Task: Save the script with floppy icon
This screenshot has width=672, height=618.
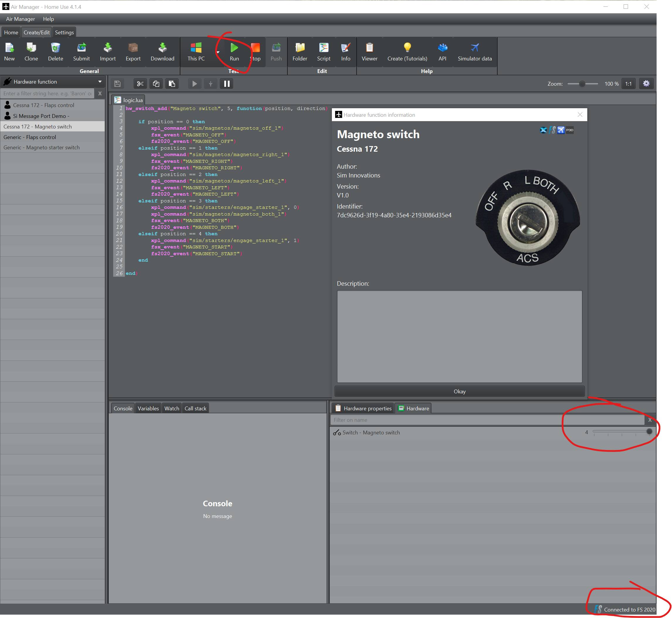Action: tap(117, 84)
